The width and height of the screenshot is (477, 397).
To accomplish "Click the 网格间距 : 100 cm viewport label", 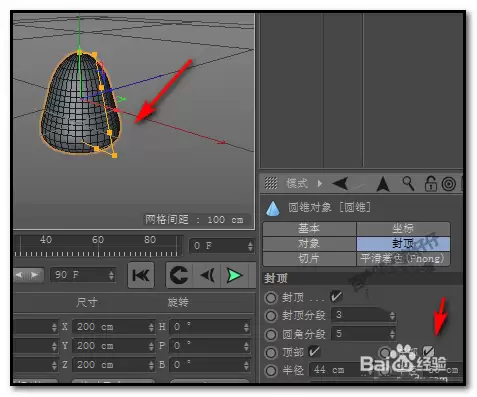I will (194, 220).
